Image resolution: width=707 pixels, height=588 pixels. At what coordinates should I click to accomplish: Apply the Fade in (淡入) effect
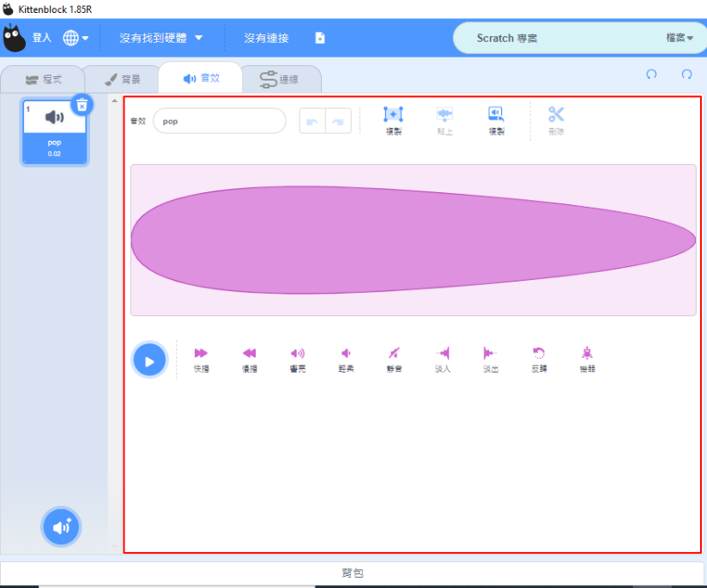click(x=443, y=361)
